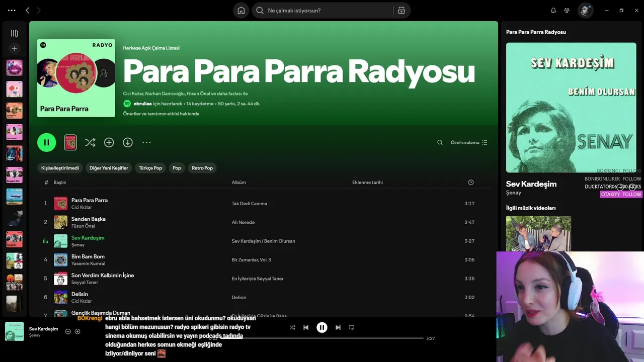Image resolution: width=644 pixels, height=362 pixels.
Task: Open the 'Özel sıralama' sort dropdown
Action: pos(469,142)
